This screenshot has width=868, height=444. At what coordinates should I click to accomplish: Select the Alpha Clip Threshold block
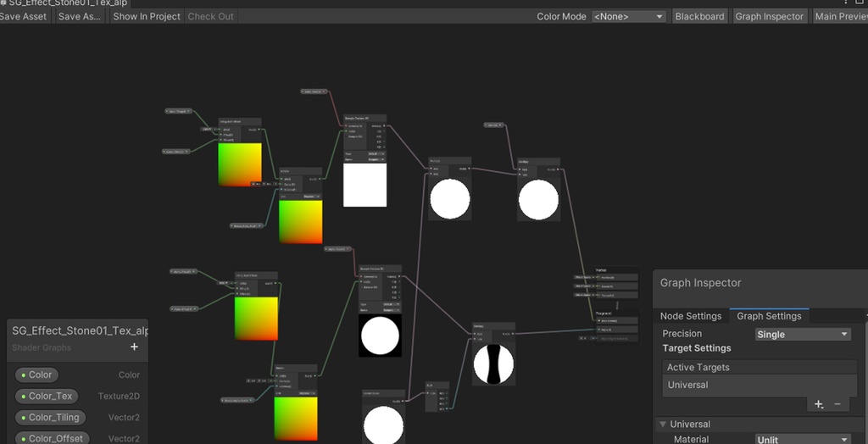pyautogui.click(x=617, y=338)
